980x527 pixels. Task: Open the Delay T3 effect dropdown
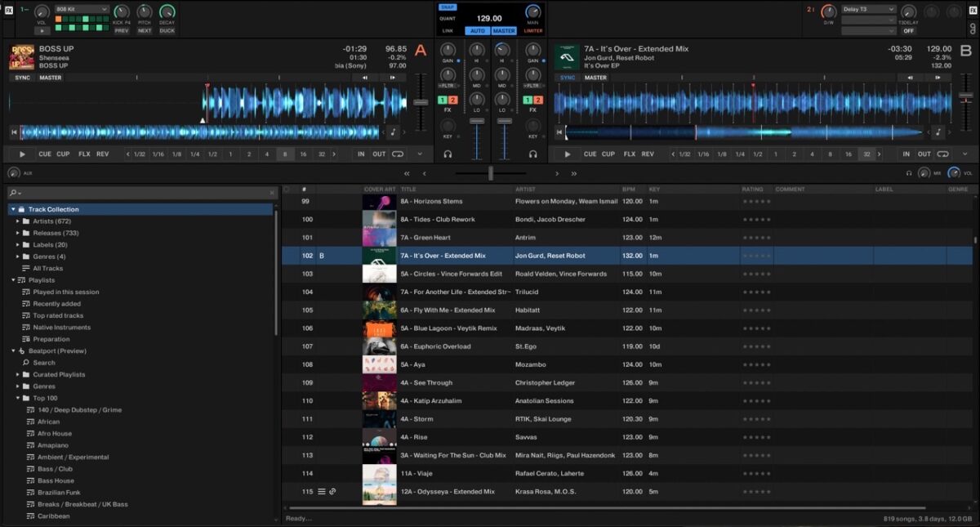[869, 9]
